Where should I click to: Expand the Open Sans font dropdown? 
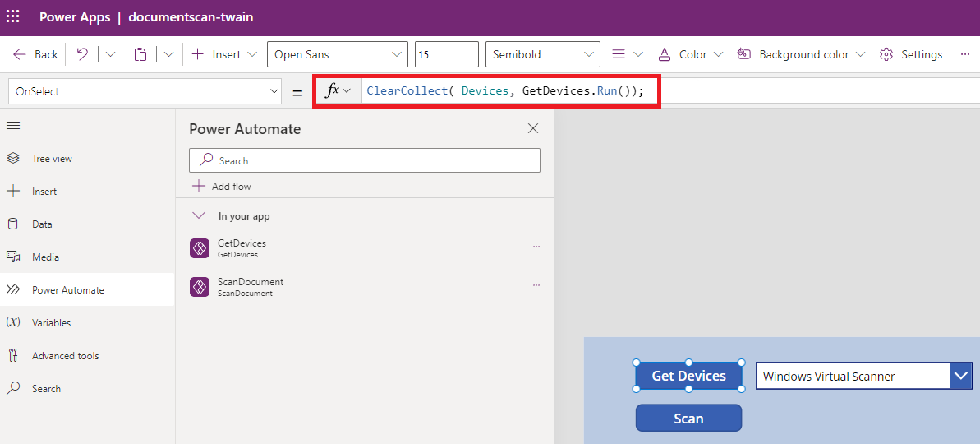coord(337,54)
